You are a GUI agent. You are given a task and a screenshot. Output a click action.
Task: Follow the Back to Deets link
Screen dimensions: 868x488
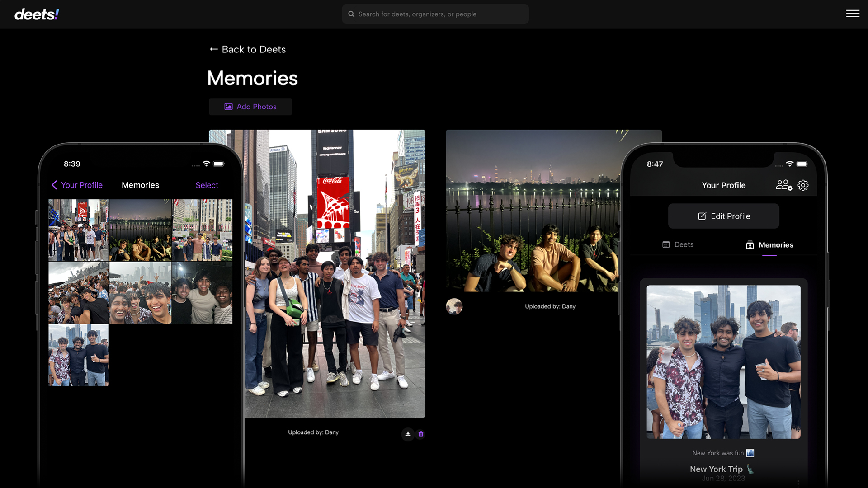click(247, 49)
